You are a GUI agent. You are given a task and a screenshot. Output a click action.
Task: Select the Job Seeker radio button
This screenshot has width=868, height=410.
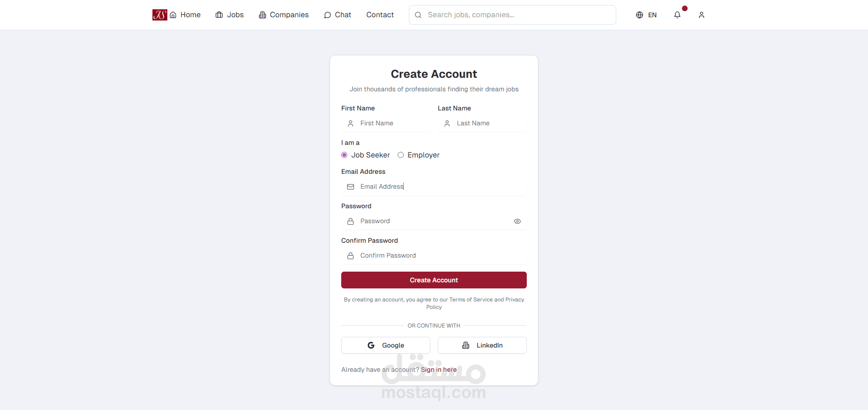[344, 155]
